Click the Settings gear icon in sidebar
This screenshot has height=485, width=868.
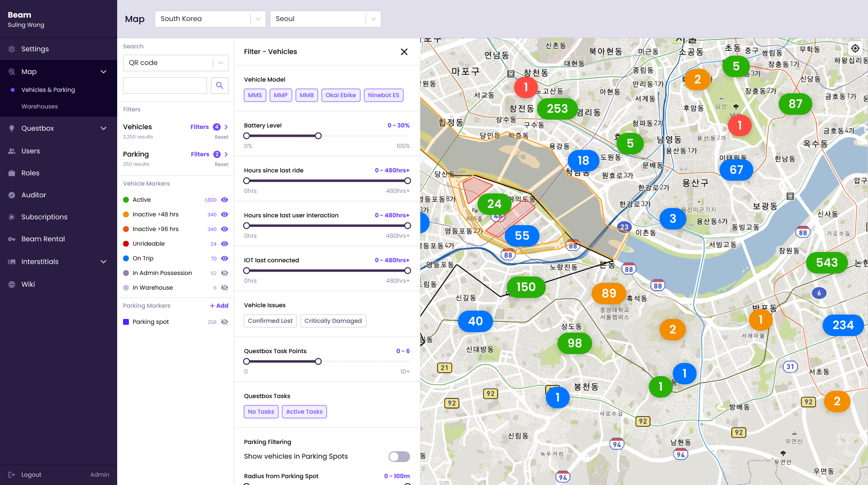coord(12,49)
